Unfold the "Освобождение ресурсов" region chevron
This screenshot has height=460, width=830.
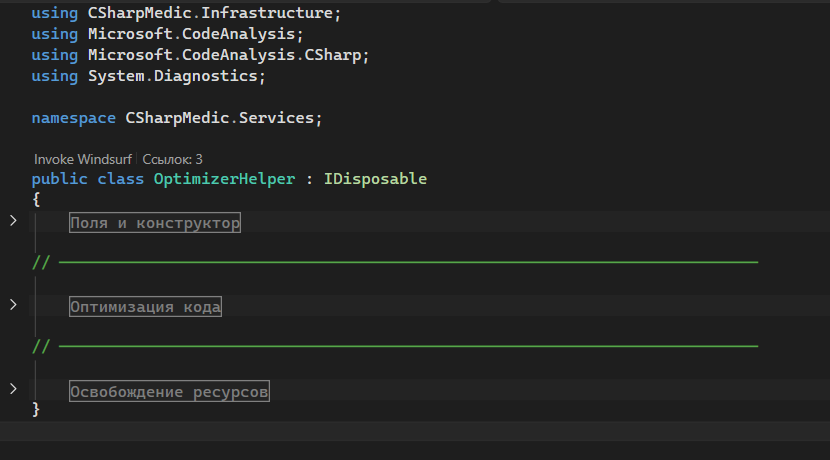[13, 388]
